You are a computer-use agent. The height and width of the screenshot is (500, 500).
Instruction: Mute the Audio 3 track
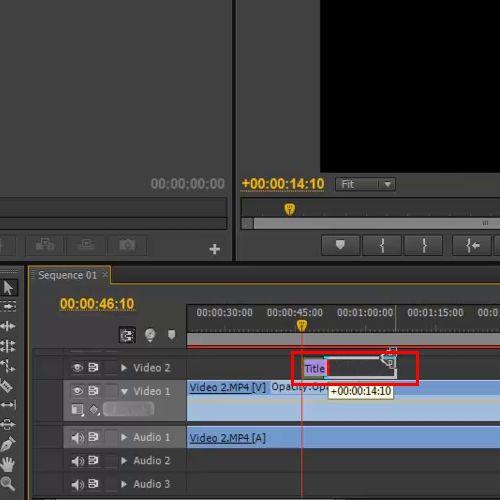pyautogui.click(x=77, y=484)
